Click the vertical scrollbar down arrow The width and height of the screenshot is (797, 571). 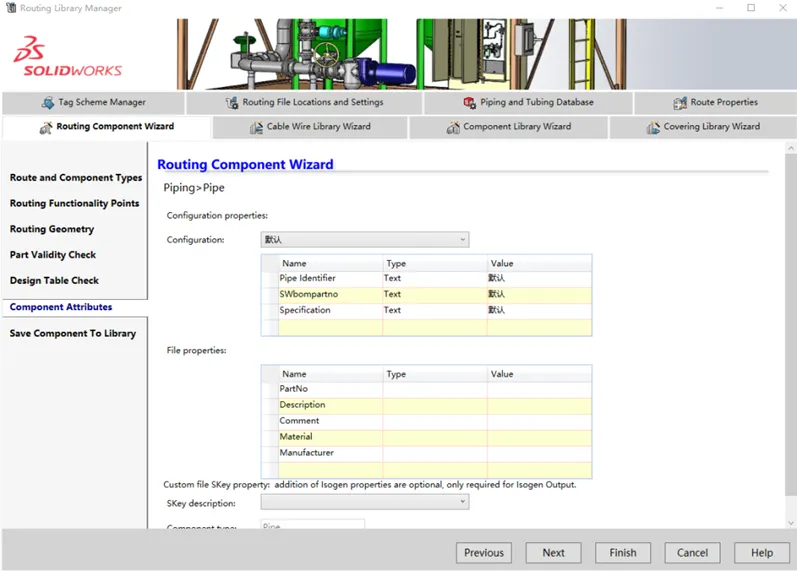click(790, 523)
